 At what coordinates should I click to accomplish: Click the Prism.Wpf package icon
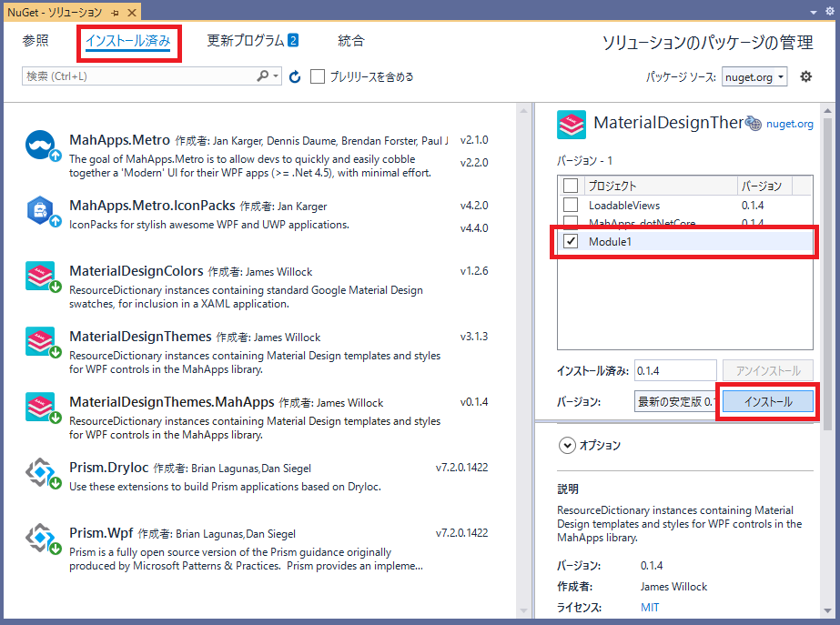(40, 537)
